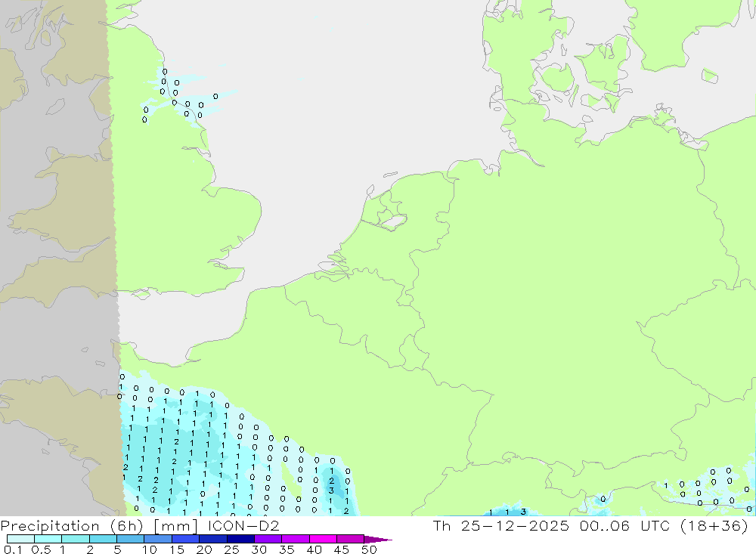Click the "20" legend scale label
Image resolution: width=756 pixels, height=554 pixels.
(x=204, y=549)
